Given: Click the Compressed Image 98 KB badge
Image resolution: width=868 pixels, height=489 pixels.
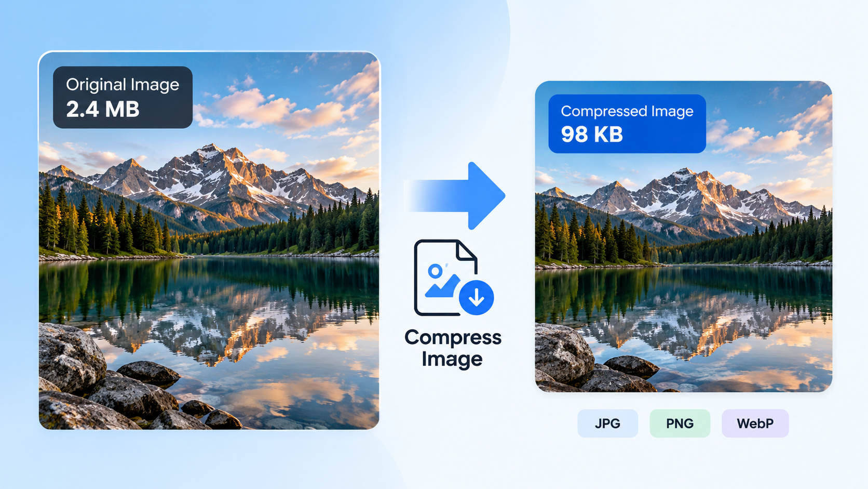Looking at the screenshot, I should (627, 124).
